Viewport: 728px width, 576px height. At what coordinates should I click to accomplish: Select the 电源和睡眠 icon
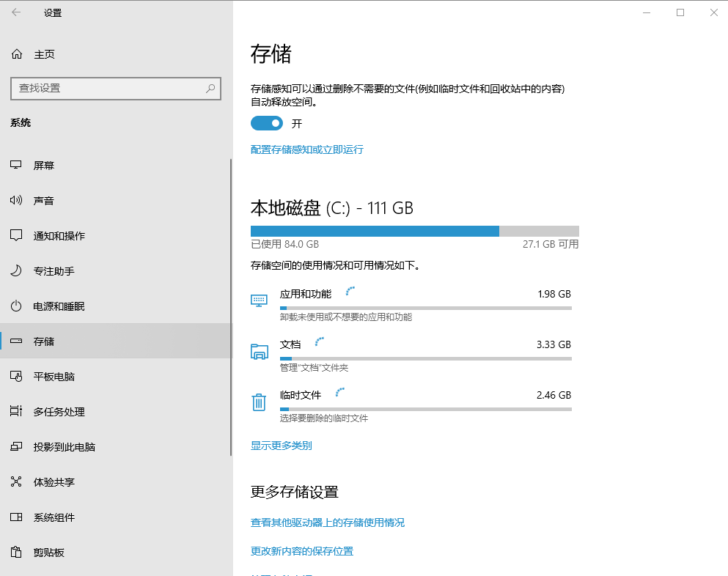coord(15,306)
